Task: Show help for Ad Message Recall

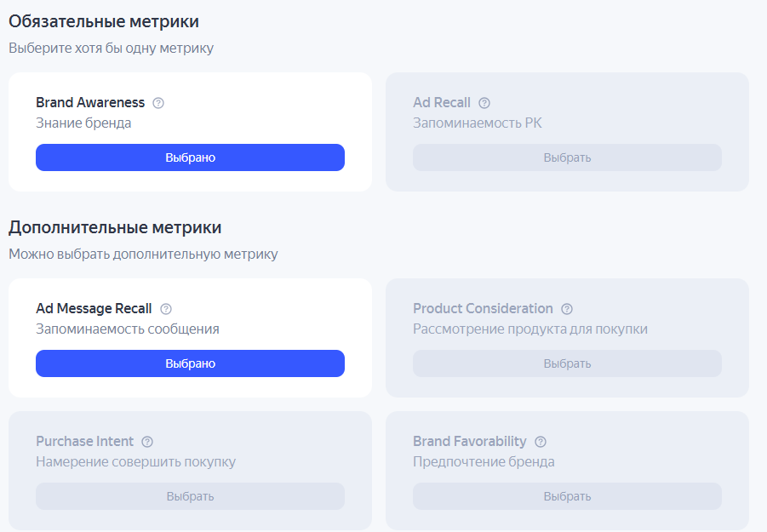Action: pyautogui.click(x=166, y=309)
